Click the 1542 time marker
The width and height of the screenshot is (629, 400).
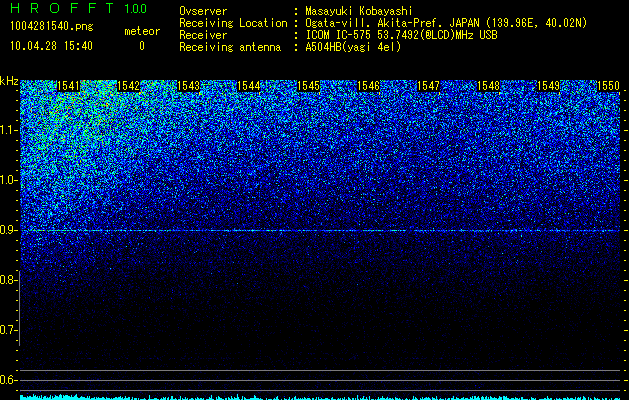coord(128,86)
